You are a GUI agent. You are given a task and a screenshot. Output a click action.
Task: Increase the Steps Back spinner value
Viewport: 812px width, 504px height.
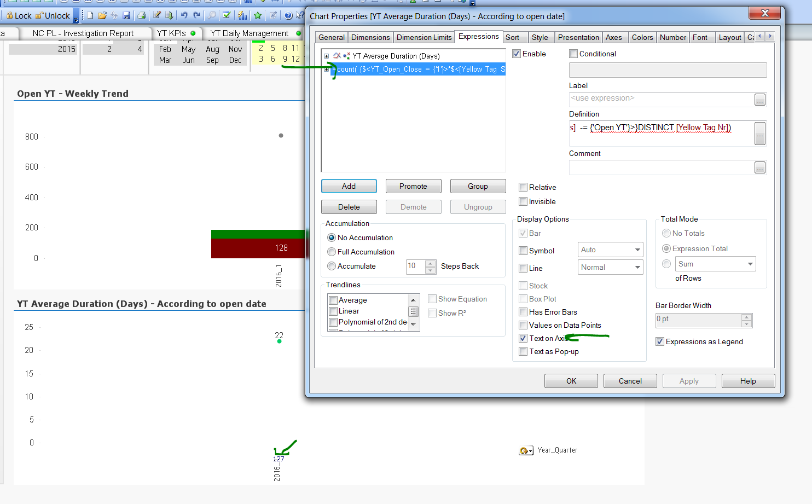(x=431, y=263)
